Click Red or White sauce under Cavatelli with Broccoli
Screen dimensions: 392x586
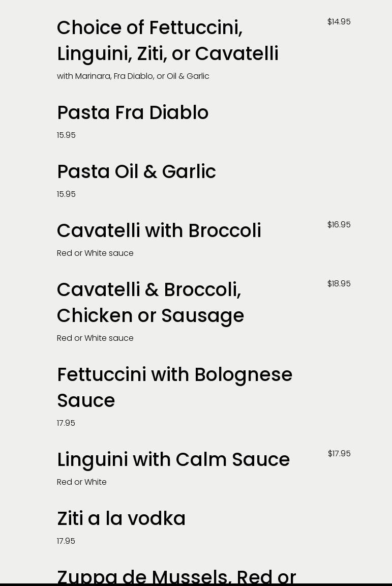tap(95, 253)
